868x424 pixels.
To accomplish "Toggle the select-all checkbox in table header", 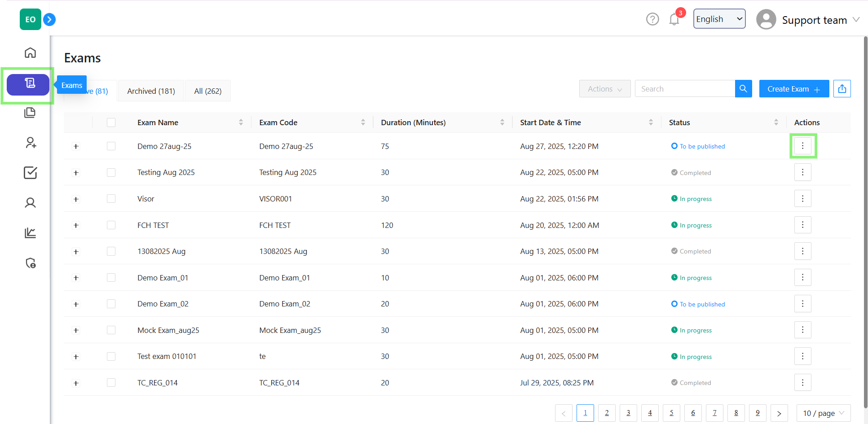I will point(111,122).
